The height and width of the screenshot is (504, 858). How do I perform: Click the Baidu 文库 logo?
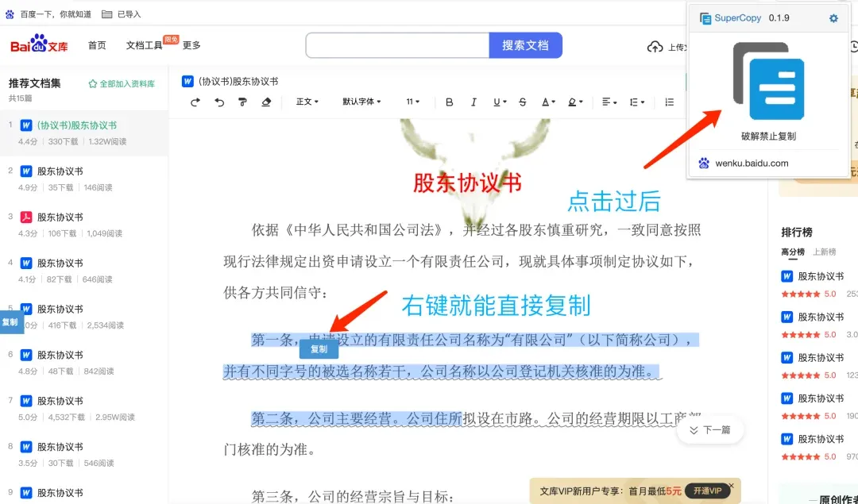[x=40, y=44]
